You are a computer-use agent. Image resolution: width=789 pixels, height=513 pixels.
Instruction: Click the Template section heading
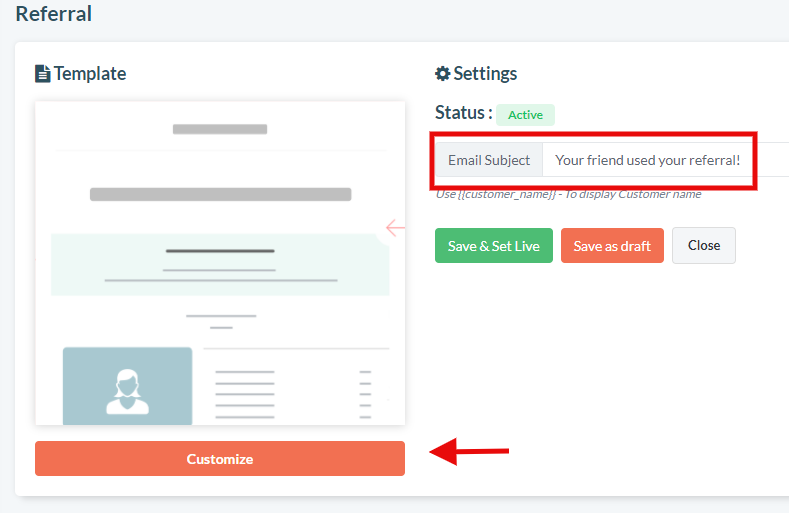pos(90,74)
